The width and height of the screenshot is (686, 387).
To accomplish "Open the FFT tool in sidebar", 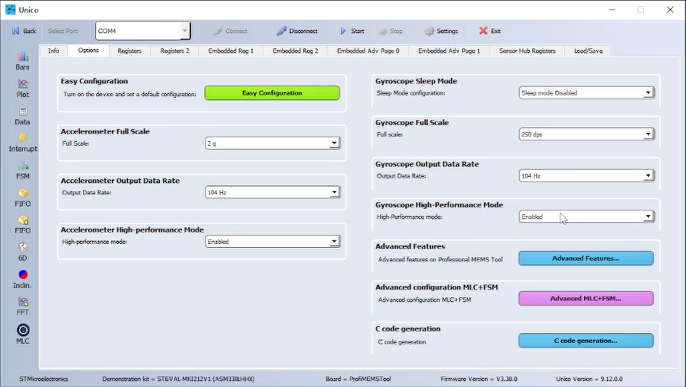I will pos(23,307).
